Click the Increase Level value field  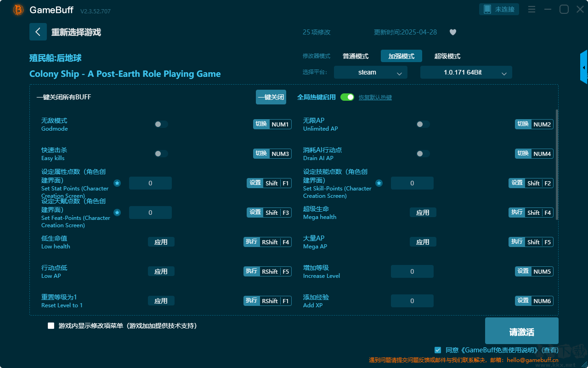pos(412,271)
